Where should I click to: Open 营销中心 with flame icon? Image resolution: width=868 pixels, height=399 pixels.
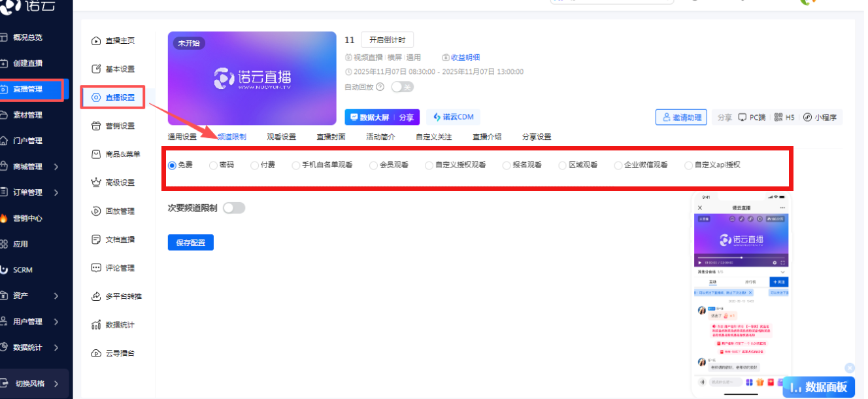(x=27, y=218)
